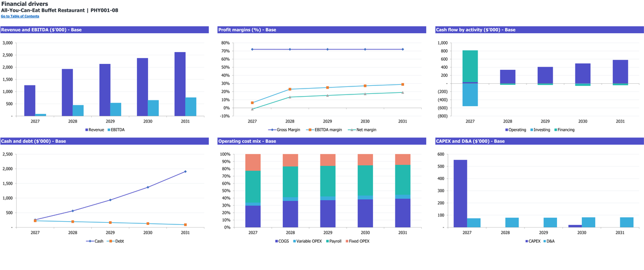Click the 2031 Operating bar in Cash flow chart

pyautogui.click(x=620, y=72)
